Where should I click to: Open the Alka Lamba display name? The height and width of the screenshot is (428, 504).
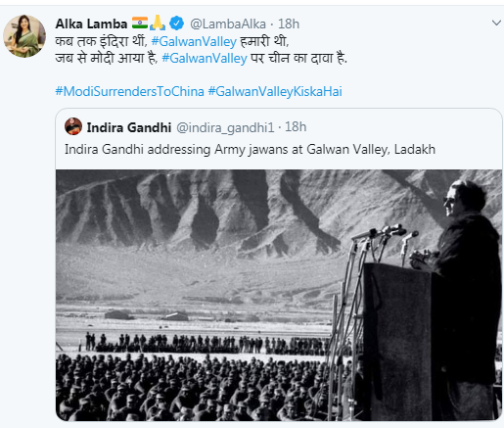(91, 24)
